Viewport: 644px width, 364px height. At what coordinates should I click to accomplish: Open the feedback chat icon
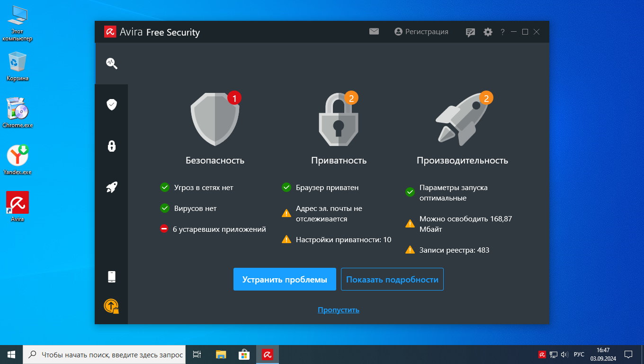click(470, 32)
